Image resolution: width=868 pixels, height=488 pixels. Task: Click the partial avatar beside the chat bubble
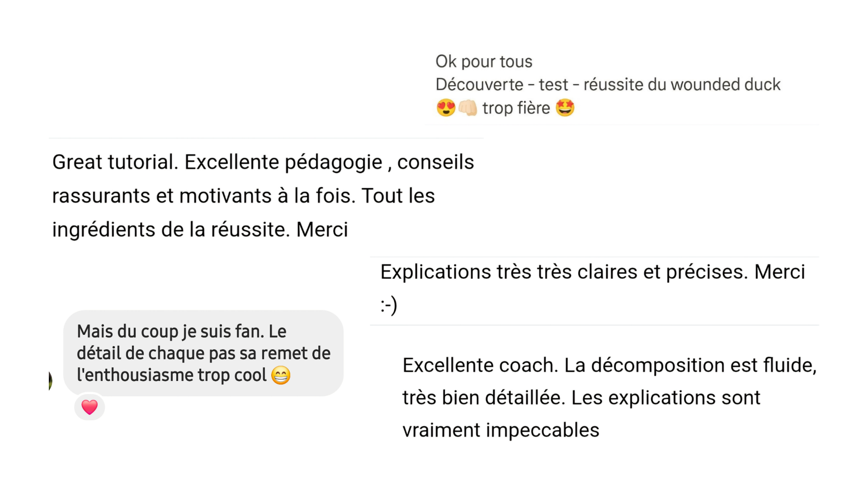[x=50, y=381]
